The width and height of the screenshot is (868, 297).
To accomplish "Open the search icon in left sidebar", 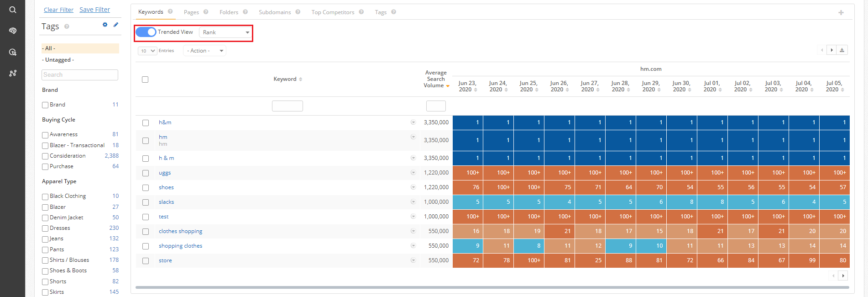I will pos(13,10).
